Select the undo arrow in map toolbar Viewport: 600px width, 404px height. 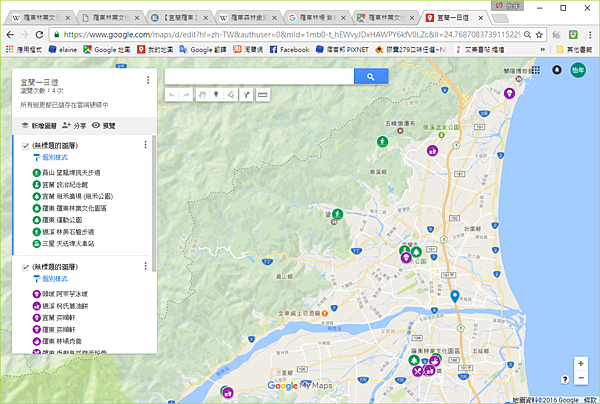click(x=172, y=95)
